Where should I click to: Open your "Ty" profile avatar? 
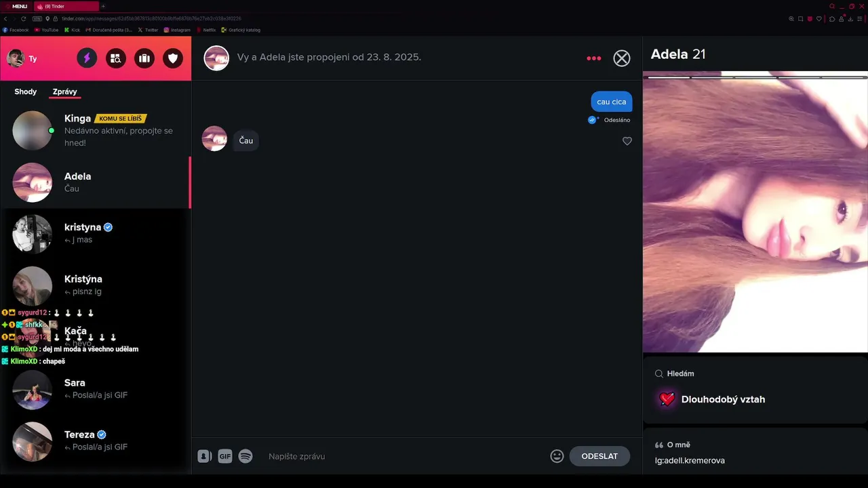coord(16,58)
